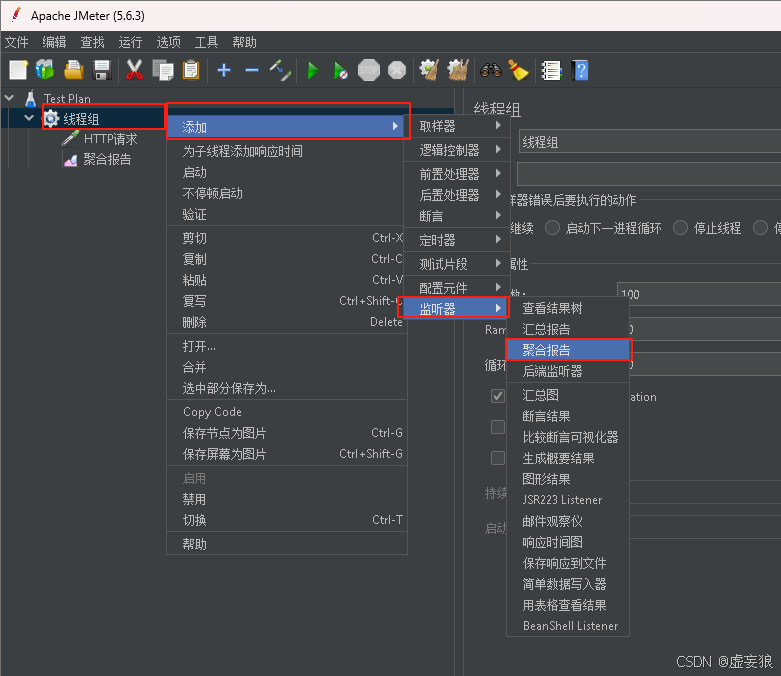Expand the 前置处理器 submenu
Image resolution: width=781 pixels, height=676 pixels.
tap(457, 173)
